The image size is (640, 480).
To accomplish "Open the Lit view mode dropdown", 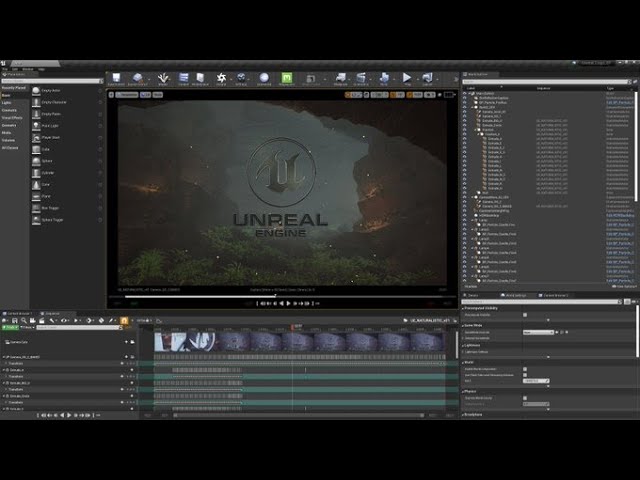I will (145, 95).
